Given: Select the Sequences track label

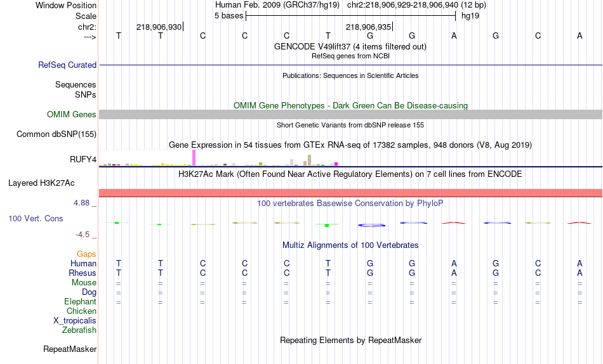Looking at the screenshot, I should pos(76,84).
